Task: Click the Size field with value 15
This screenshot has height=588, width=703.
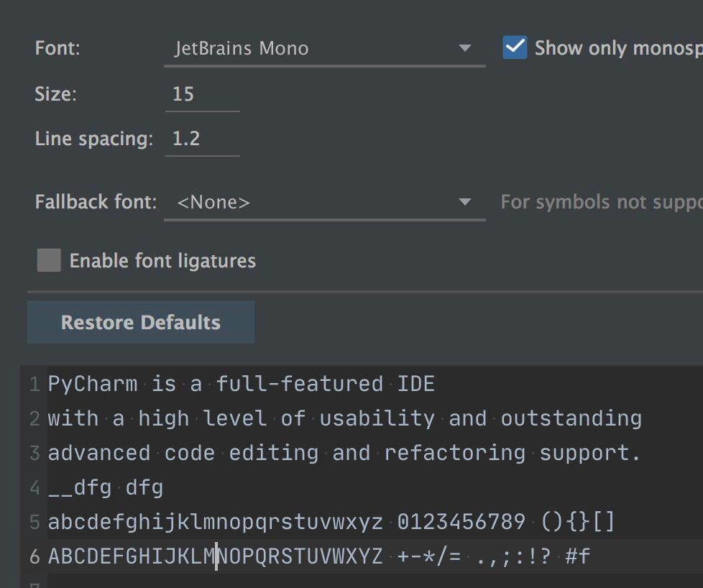Action: tap(203, 94)
